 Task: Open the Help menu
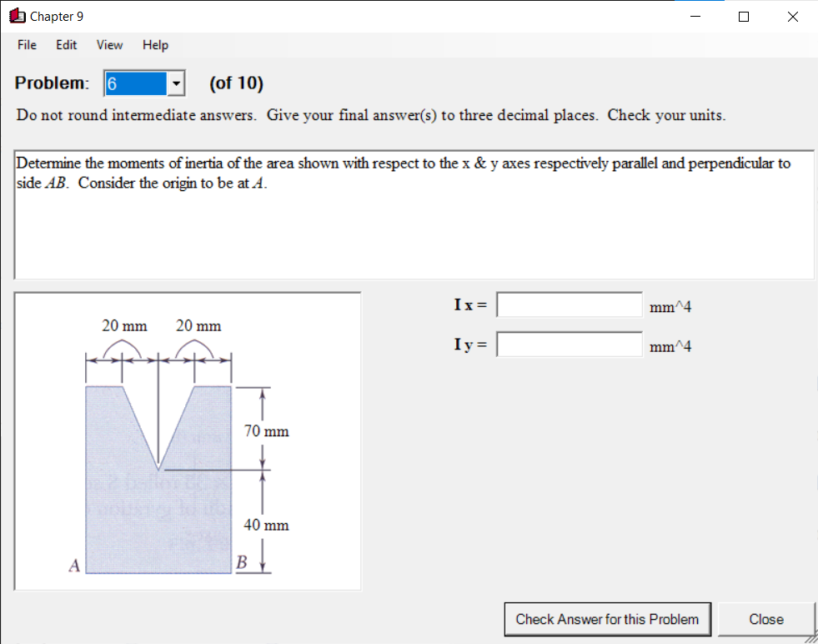154,45
